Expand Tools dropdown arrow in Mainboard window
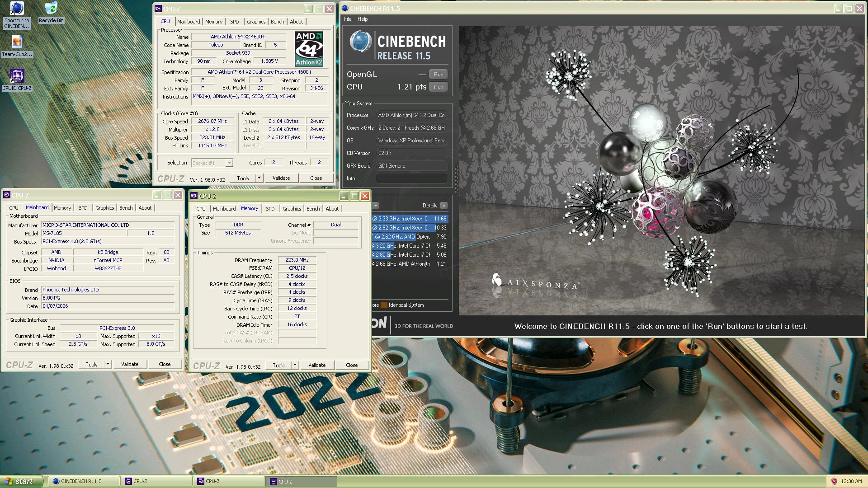The image size is (868, 488). 108,364
